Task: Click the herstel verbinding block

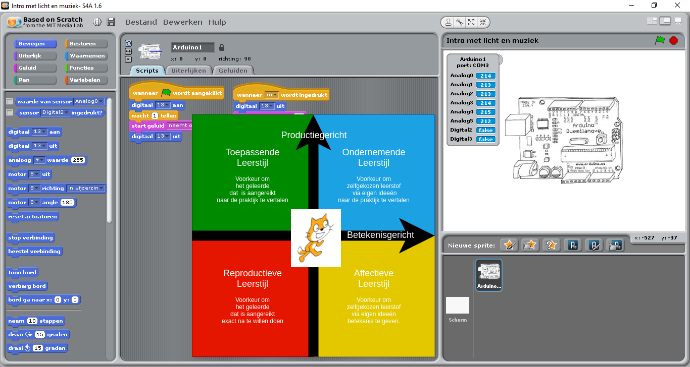Action: coord(34,251)
